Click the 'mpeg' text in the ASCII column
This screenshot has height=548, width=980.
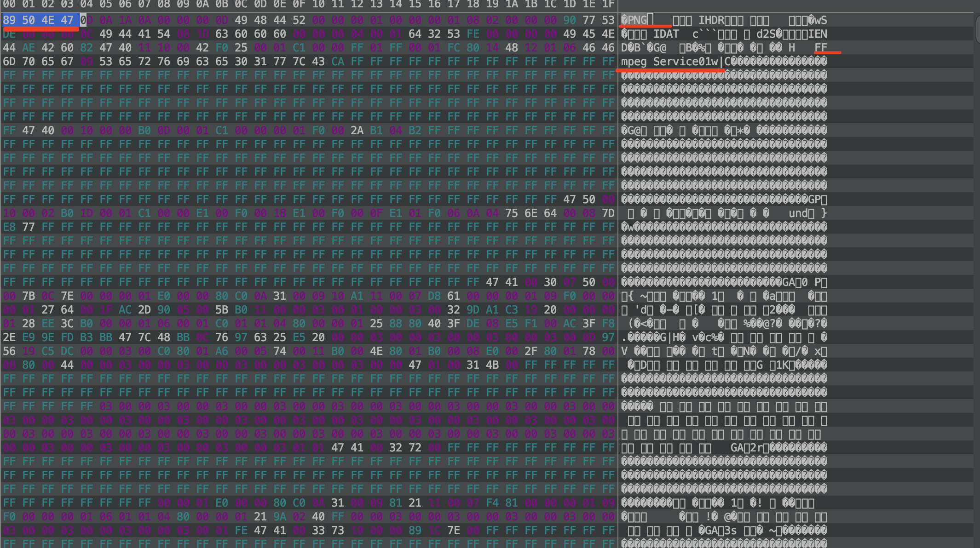pos(634,62)
